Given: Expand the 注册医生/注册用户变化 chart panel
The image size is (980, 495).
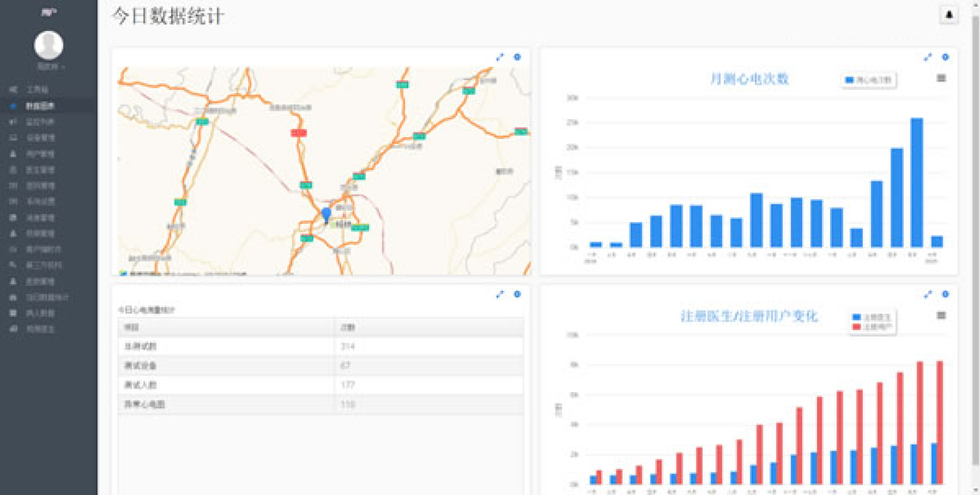Looking at the screenshot, I should 927,294.
